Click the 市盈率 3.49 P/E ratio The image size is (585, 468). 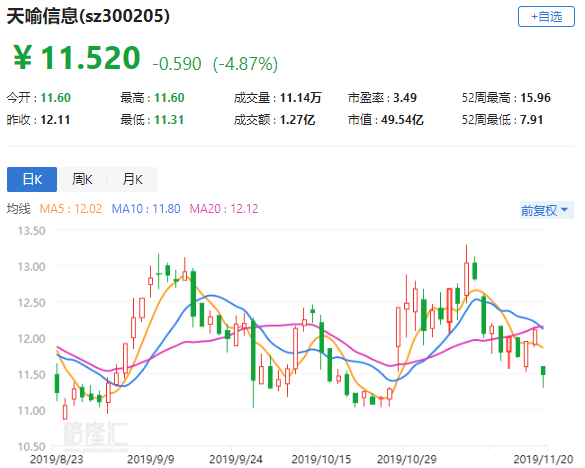pyautogui.click(x=382, y=98)
